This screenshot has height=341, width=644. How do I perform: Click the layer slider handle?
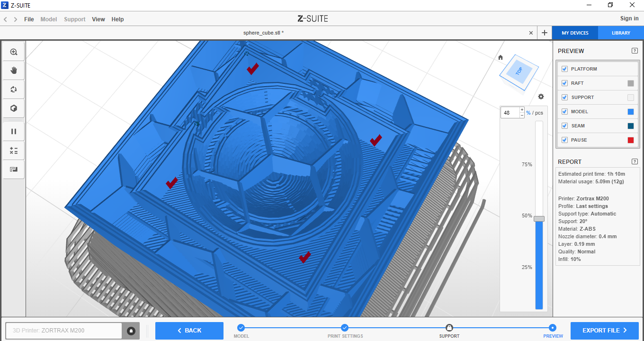pyautogui.click(x=539, y=219)
